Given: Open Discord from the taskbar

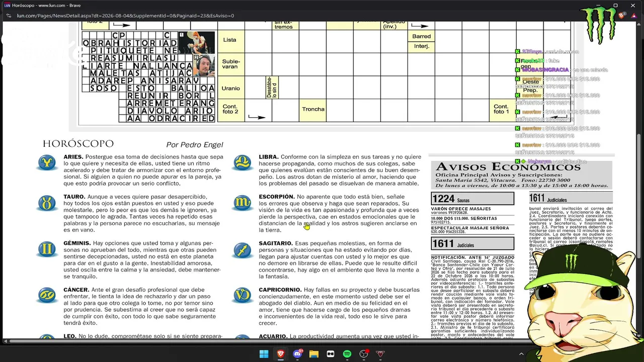Looking at the screenshot, I should click(x=297, y=354).
